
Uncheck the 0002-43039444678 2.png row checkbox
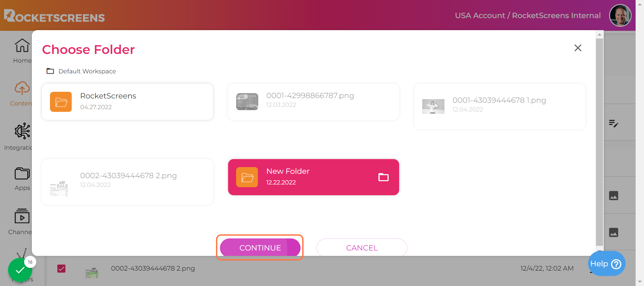61,269
